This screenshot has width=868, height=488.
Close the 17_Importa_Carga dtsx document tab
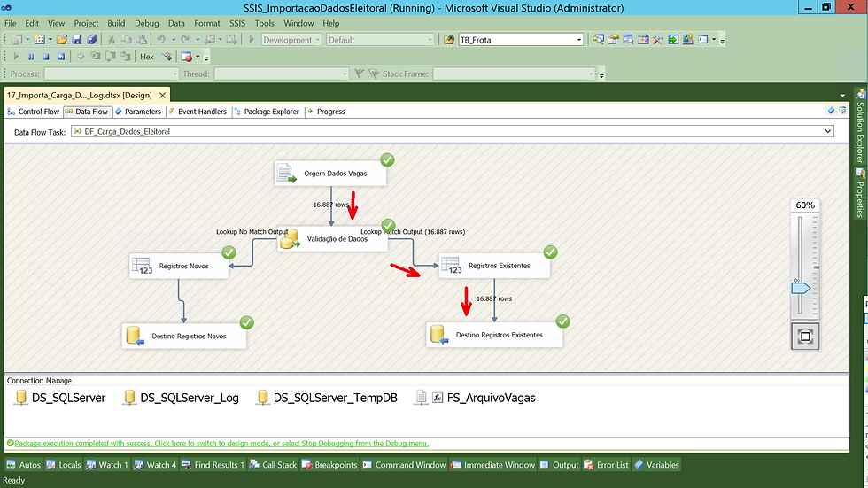pyautogui.click(x=162, y=95)
